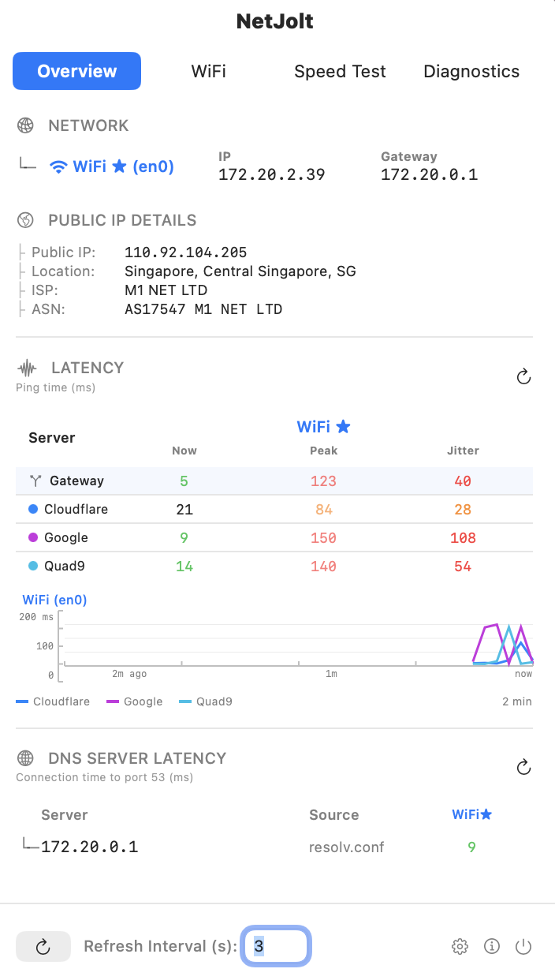
Task: Refresh latency pings with the circular arrow icon
Action: point(523,376)
